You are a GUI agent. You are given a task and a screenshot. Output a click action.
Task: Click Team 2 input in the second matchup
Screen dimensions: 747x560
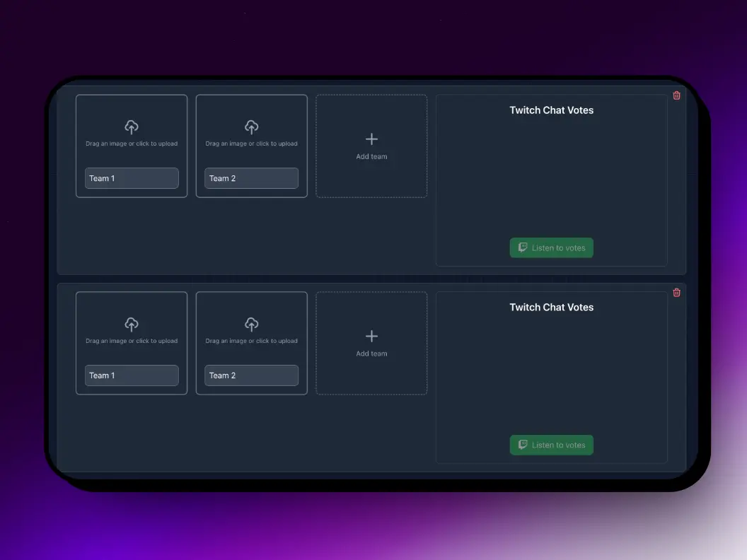tap(251, 375)
